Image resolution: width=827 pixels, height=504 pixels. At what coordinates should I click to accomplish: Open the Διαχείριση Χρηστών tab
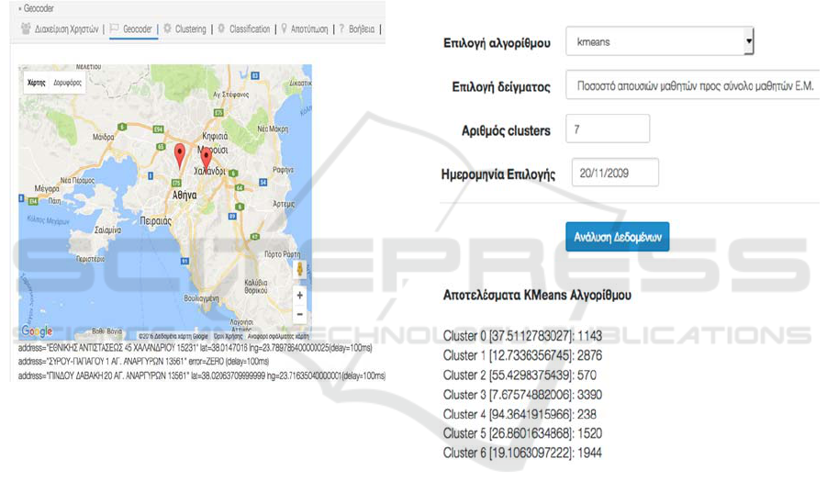tap(60, 29)
